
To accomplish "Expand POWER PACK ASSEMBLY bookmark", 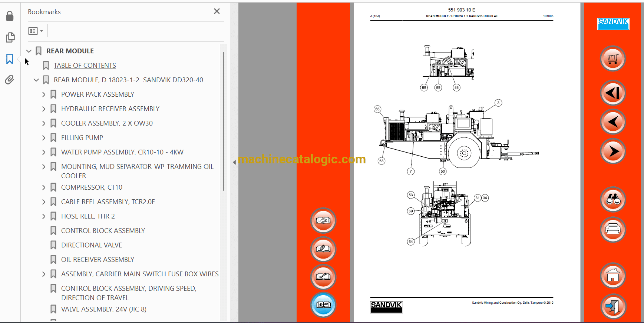I will tap(44, 94).
